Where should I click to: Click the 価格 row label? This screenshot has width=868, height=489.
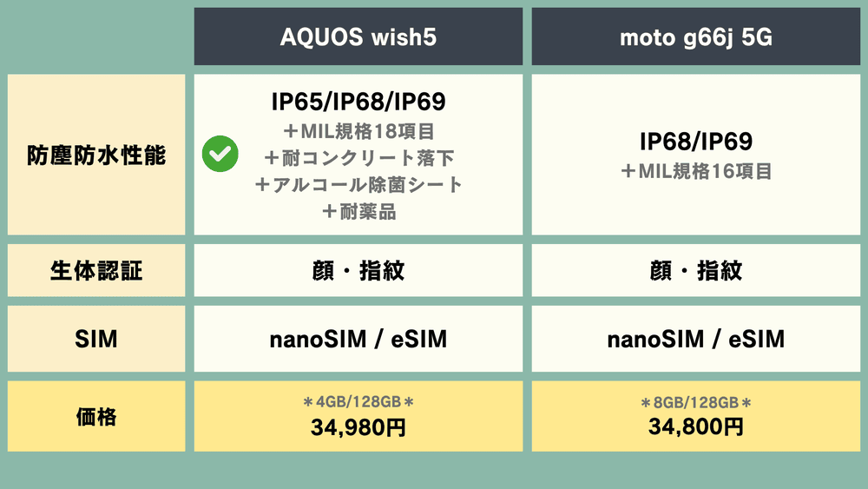(95, 416)
